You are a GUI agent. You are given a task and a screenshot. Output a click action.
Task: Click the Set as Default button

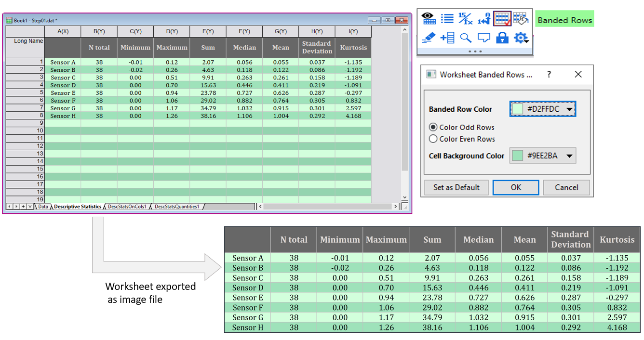[x=456, y=187]
